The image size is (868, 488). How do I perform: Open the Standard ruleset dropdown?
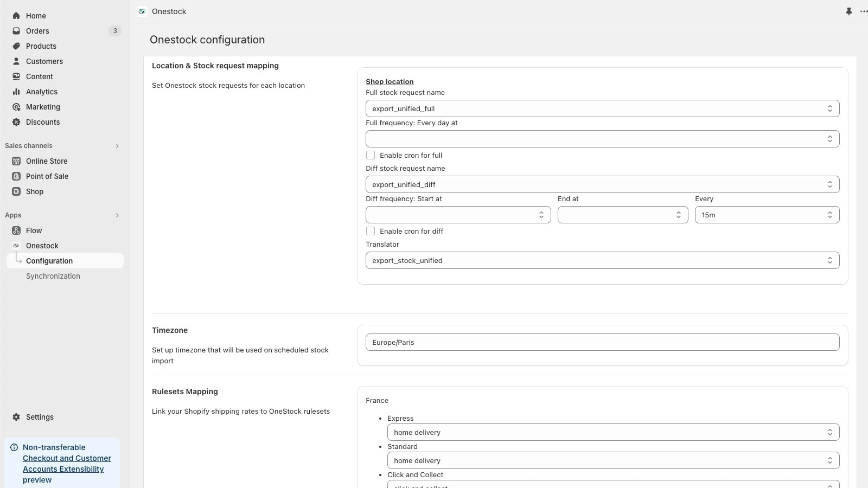point(613,460)
